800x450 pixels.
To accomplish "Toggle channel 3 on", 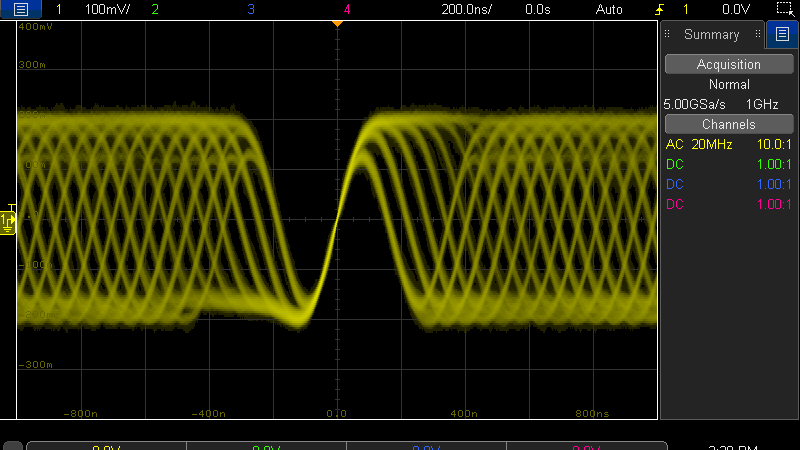I will (250, 10).
